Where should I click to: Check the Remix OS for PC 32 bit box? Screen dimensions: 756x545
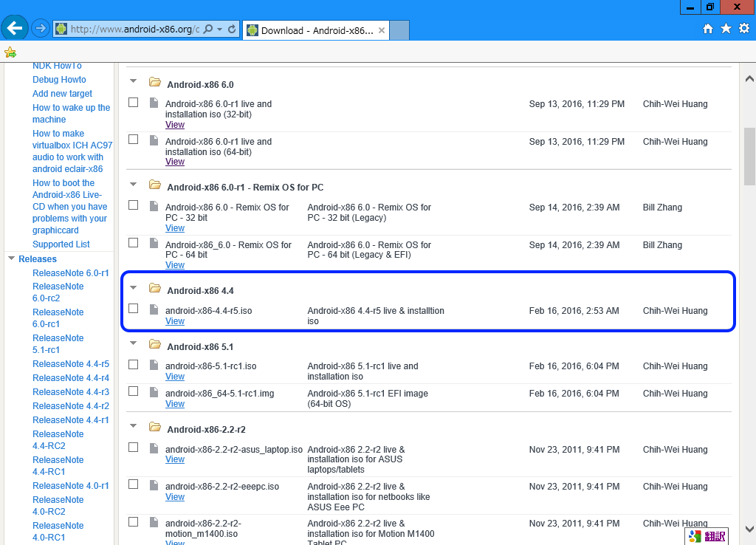(134, 205)
